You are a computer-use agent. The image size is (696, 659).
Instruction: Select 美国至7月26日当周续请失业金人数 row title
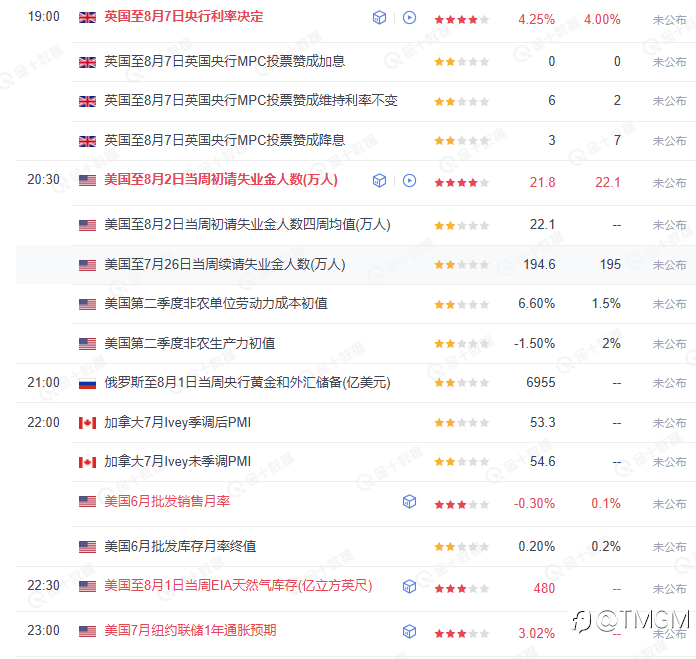(x=225, y=264)
